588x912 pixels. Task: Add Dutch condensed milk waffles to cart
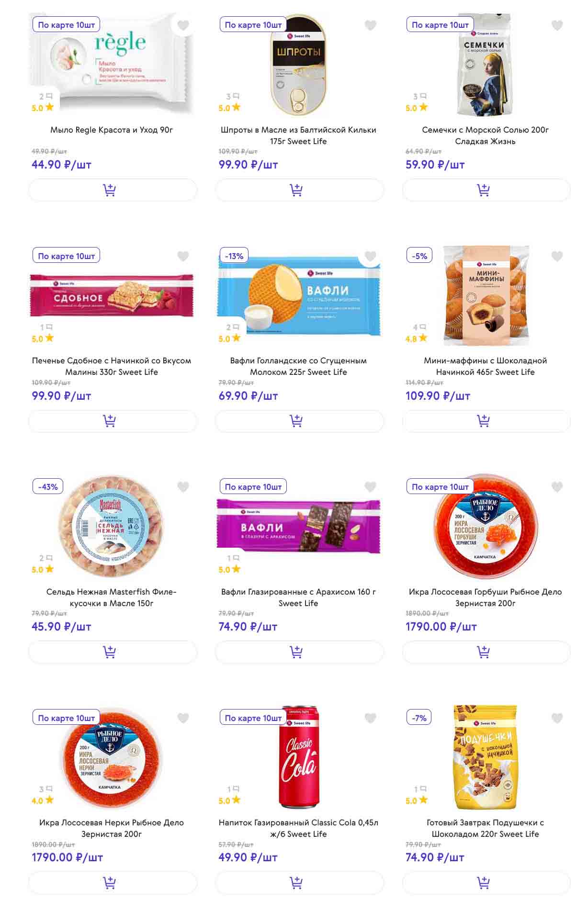[x=299, y=421]
